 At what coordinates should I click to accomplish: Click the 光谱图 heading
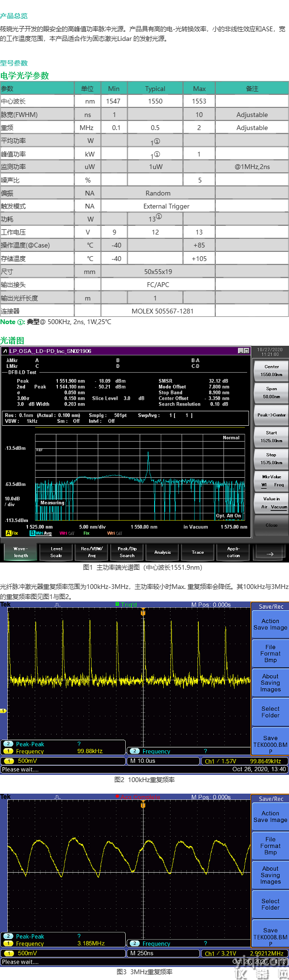click(12, 340)
